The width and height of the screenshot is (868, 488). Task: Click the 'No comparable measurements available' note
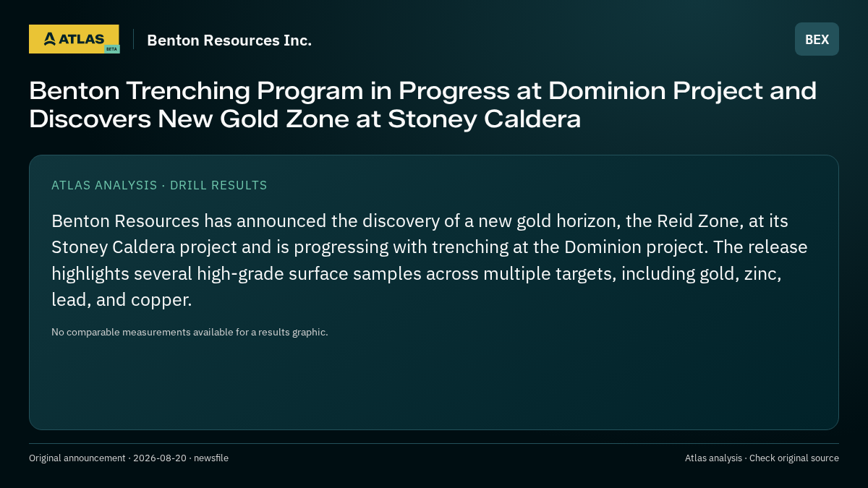190,333
